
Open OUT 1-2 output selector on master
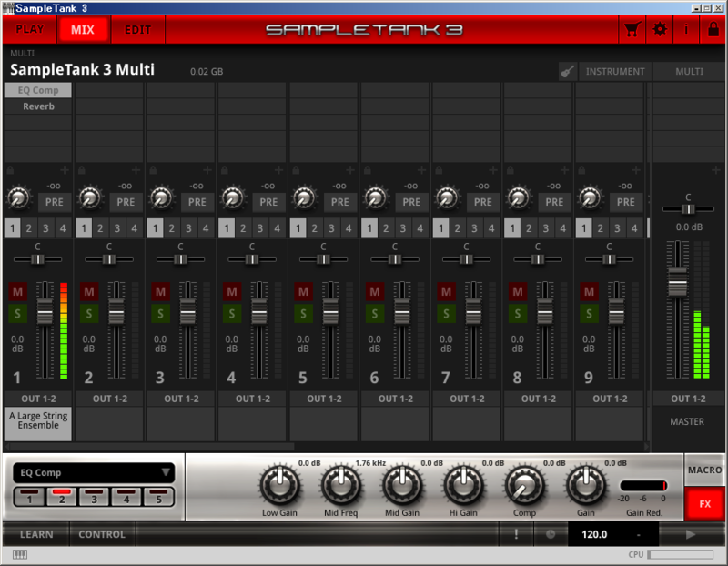(x=688, y=399)
